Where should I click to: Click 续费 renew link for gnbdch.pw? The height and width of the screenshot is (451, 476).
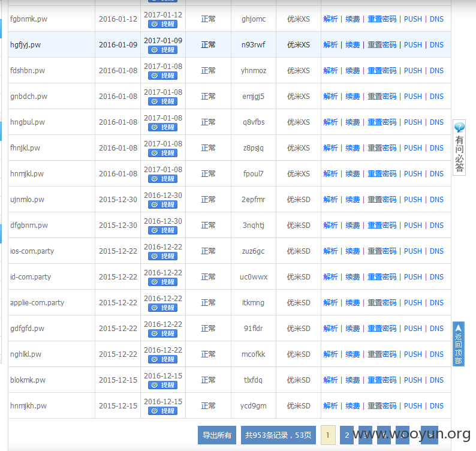(353, 97)
